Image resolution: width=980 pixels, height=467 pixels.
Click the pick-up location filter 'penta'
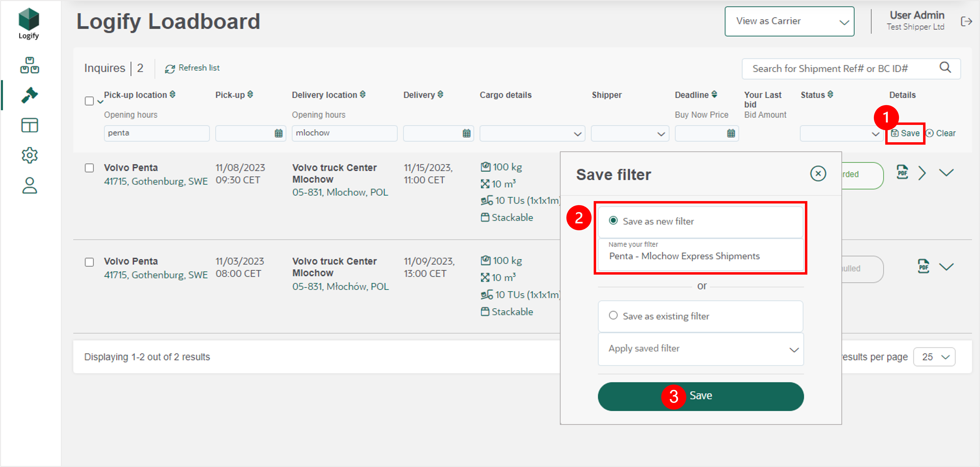(156, 134)
